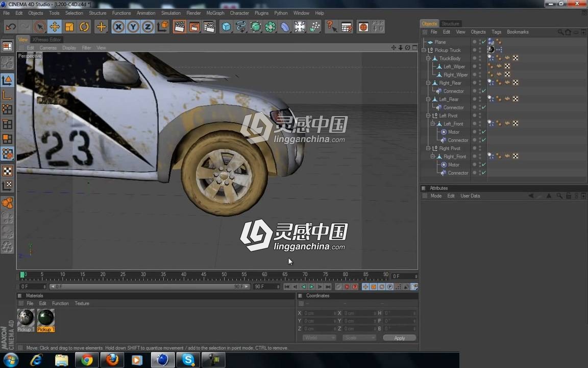Open the MoGraph menu

[215, 13]
